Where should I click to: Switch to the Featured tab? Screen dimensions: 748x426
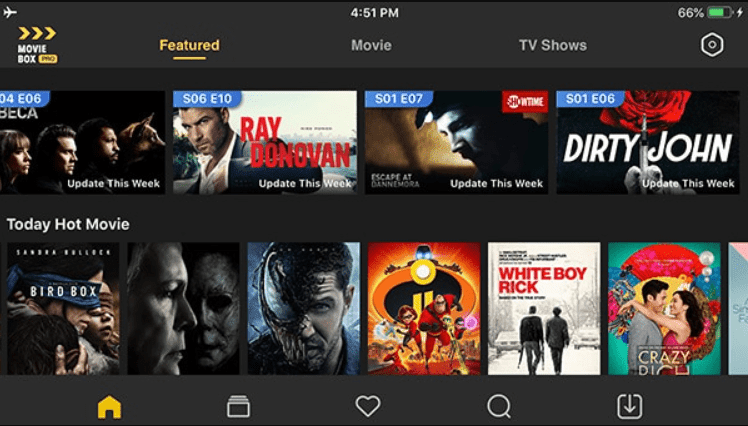[189, 45]
